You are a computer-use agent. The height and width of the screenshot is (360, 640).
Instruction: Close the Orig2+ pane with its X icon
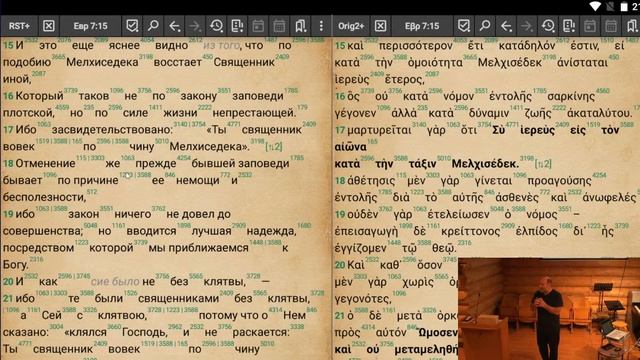click(x=380, y=26)
